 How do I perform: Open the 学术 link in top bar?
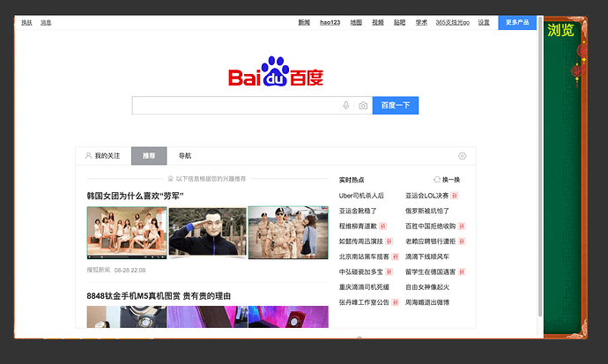tap(421, 23)
